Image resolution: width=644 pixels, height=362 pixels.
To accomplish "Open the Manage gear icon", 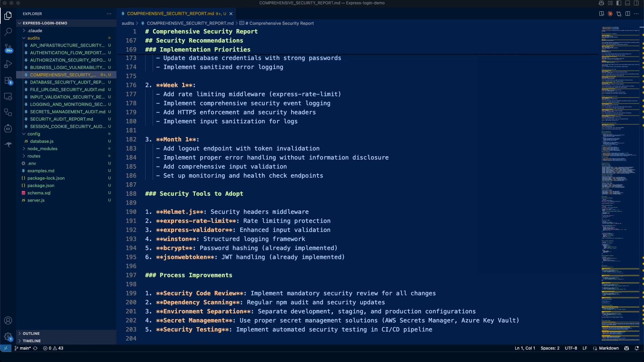I will (8, 337).
